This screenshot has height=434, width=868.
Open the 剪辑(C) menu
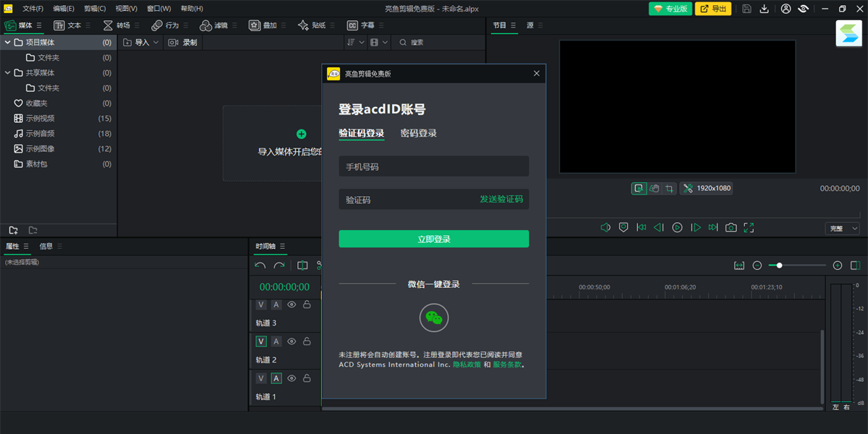(95, 9)
